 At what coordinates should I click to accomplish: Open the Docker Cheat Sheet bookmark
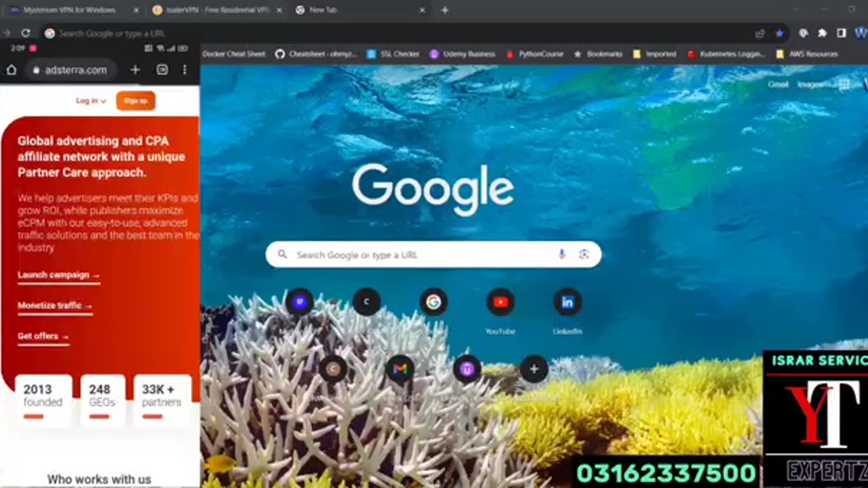pos(234,54)
